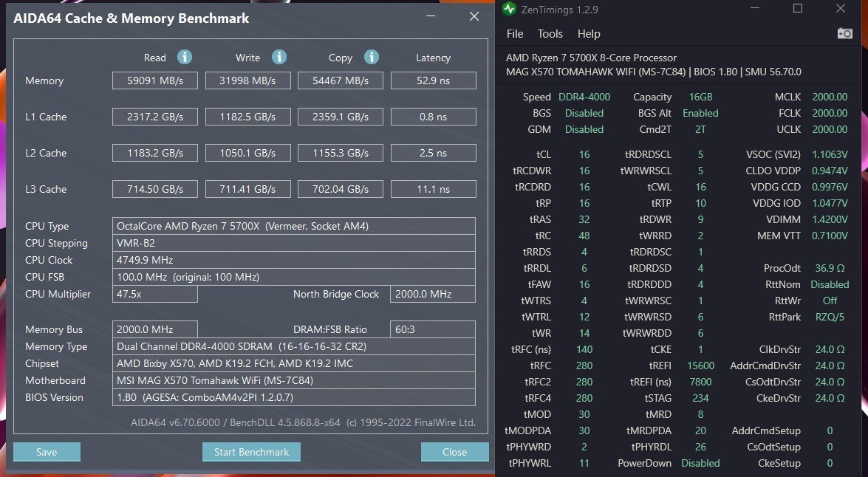
Task: Click the ZenTimings processor name line
Action: (x=591, y=58)
